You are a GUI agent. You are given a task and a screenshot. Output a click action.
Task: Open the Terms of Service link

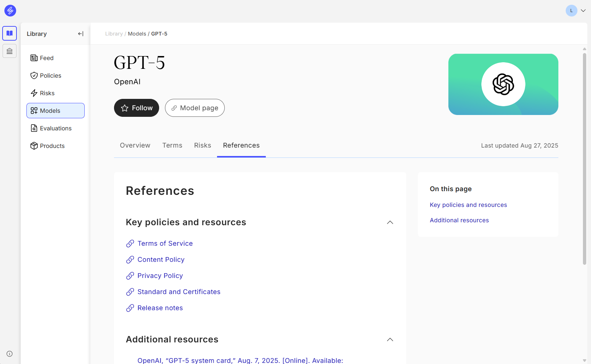click(x=165, y=244)
